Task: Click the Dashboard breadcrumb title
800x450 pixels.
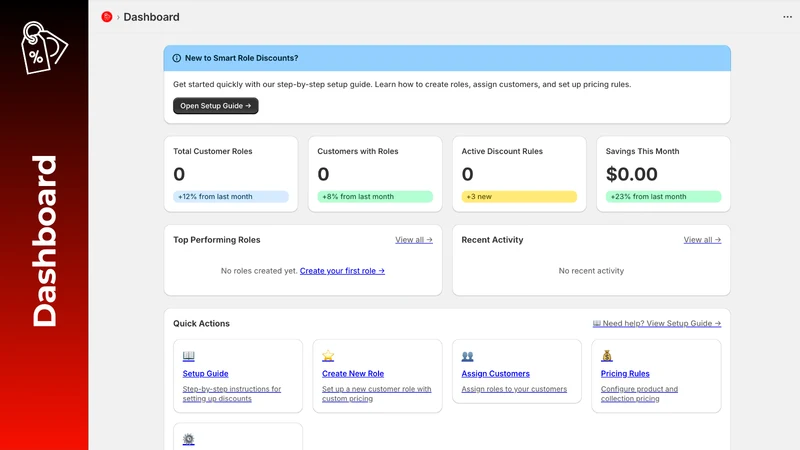Action: pyautogui.click(x=152, y=17)
